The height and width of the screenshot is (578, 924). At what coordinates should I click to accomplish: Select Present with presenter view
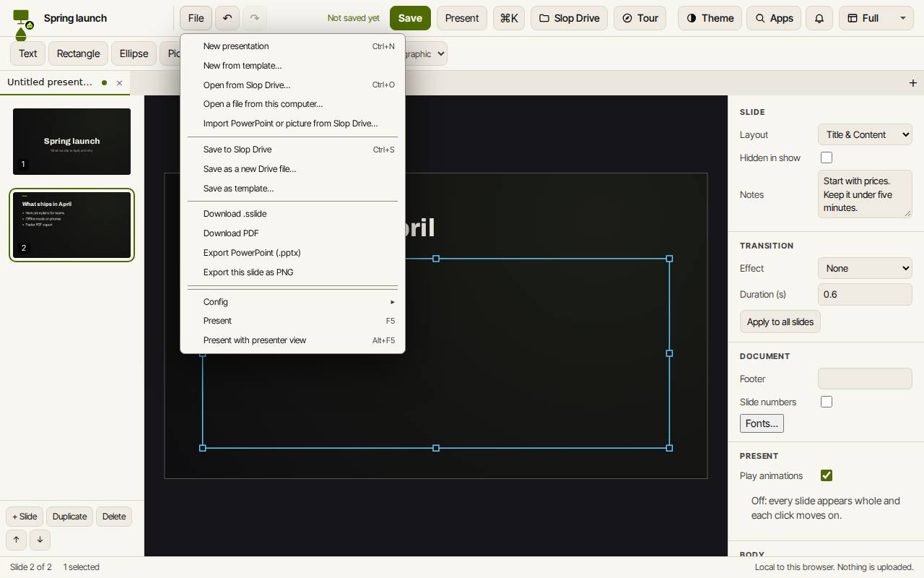[292, 340]
